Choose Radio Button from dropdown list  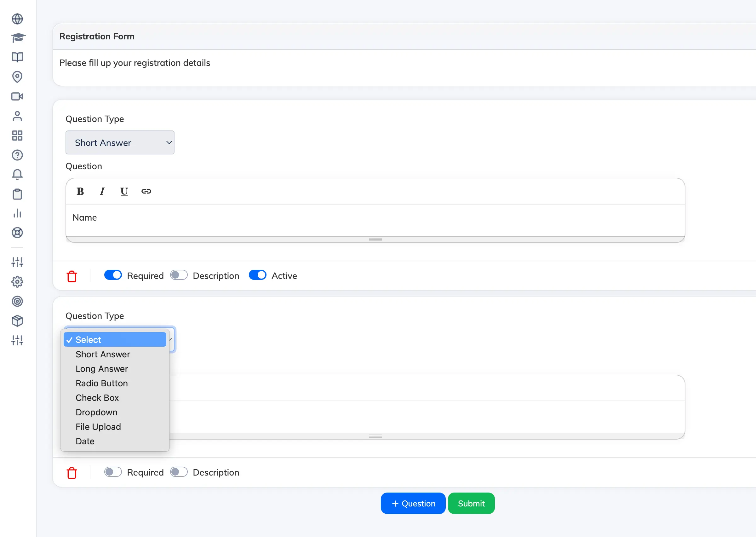click(x=101, y=383)
